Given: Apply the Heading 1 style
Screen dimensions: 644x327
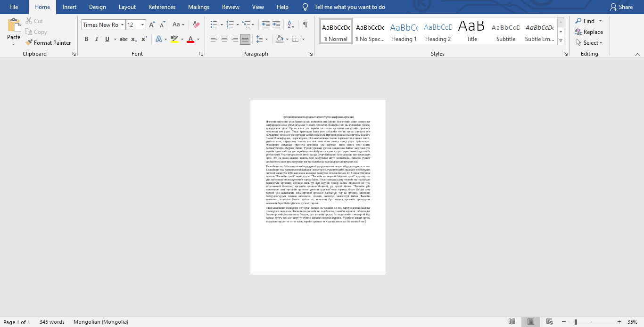Looking at the screenshot, I should click(404, 32).
